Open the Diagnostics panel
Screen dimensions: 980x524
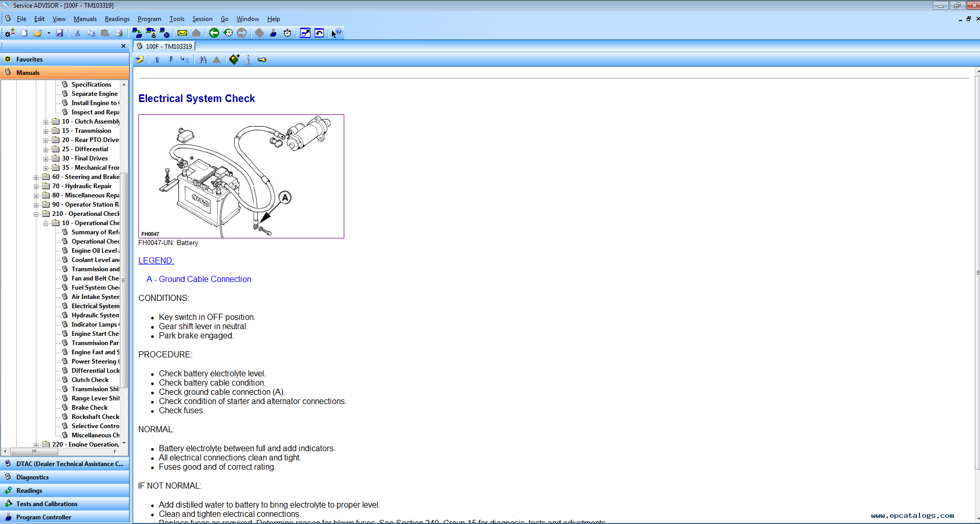click(x=65, y=477)
